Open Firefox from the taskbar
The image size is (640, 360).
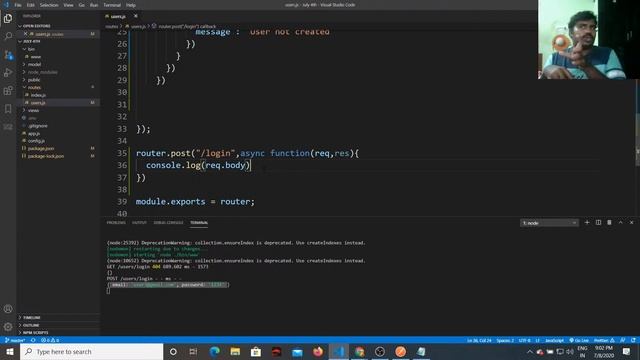pos(318,351)
